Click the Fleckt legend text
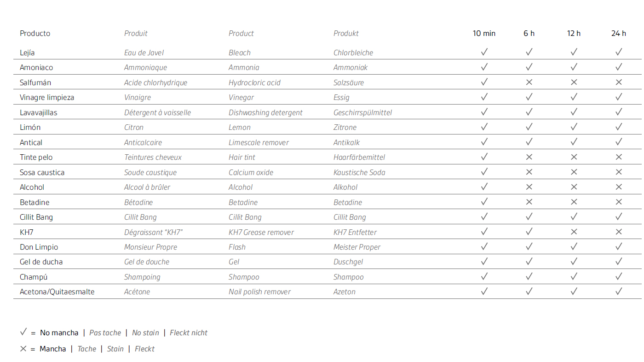This screenshot has width=644, height=362. click(144, 349)
